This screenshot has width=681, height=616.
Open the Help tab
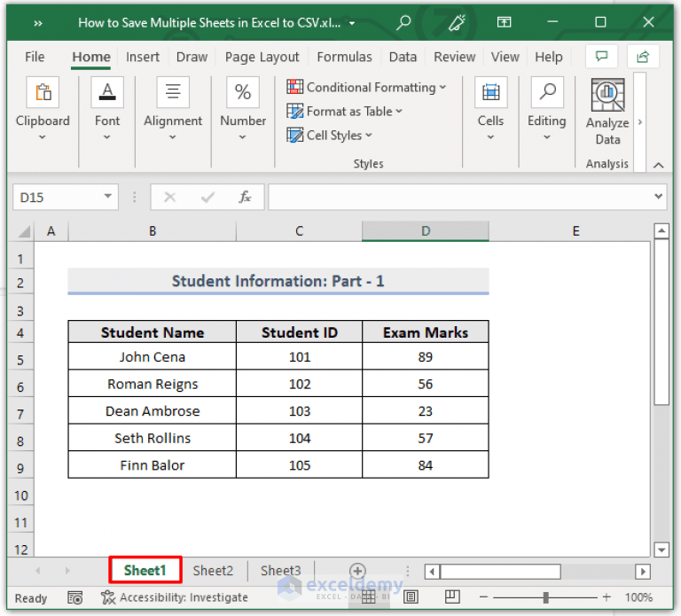[549, 57]
